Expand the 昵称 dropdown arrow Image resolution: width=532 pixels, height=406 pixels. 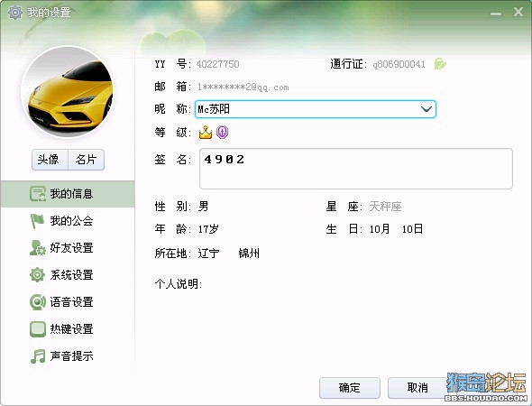tap(427, 109)
